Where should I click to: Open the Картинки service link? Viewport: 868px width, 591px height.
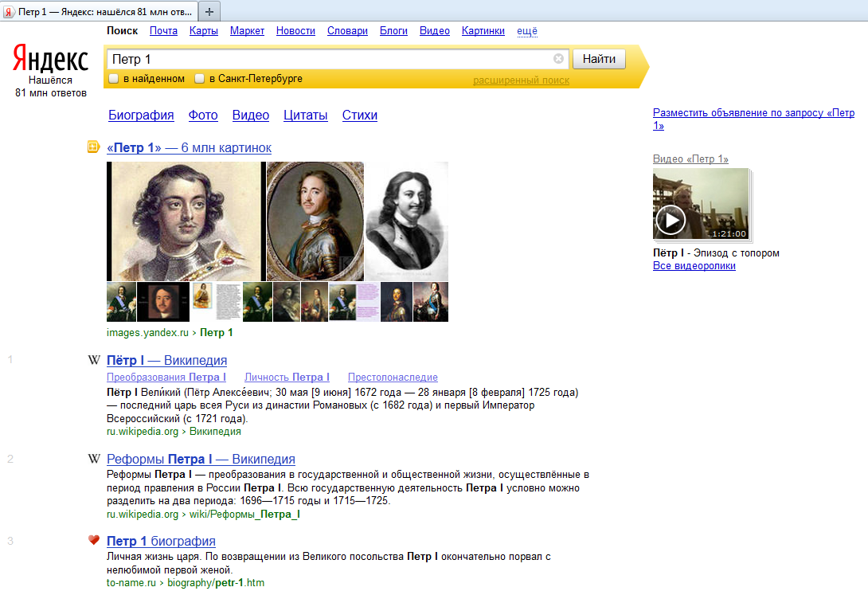[483, 31]
